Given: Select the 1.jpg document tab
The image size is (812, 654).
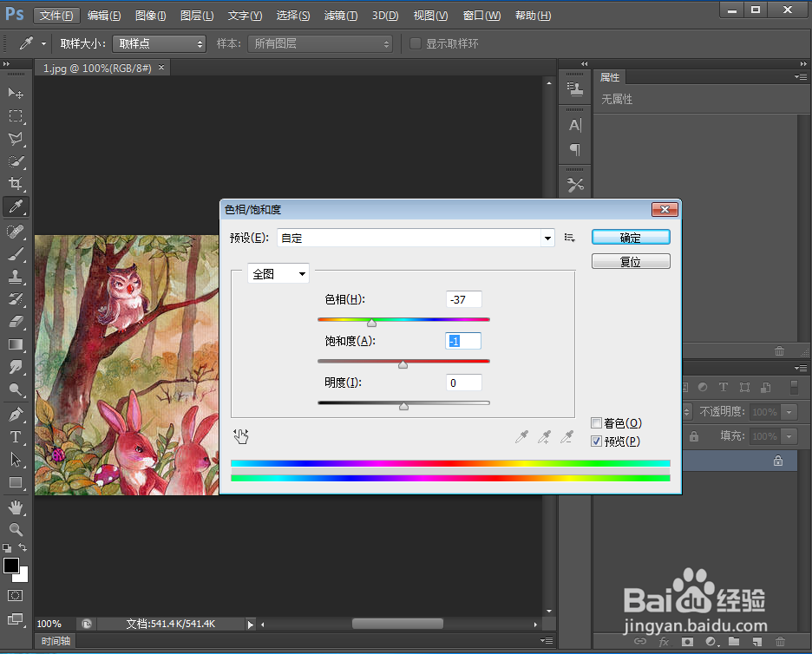Looking at the screenshot, I should click(x=97, y=68).
